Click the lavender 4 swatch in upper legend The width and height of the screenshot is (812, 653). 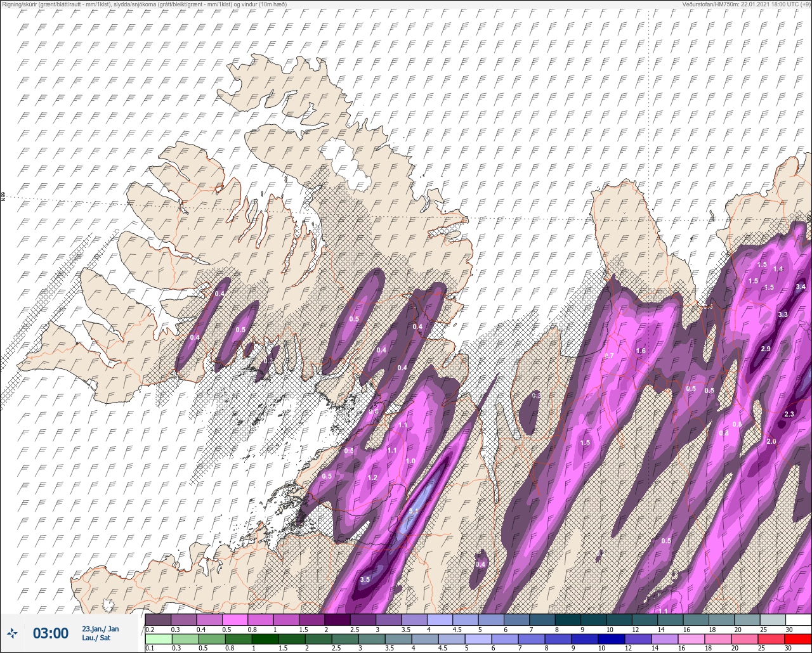pyautogui.click(x=440, y=619)
